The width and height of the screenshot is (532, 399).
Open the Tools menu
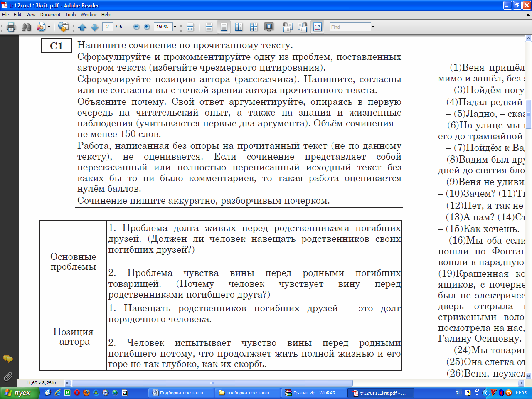[x=71, y=15]
